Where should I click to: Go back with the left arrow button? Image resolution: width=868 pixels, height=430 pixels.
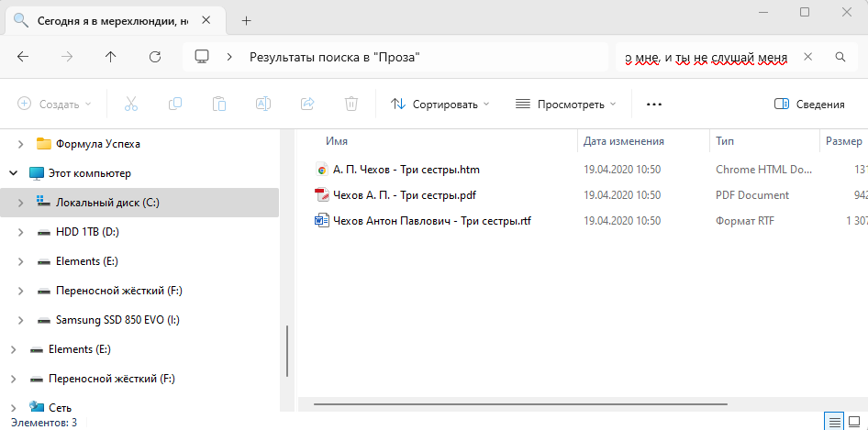(x=23, y=57)
